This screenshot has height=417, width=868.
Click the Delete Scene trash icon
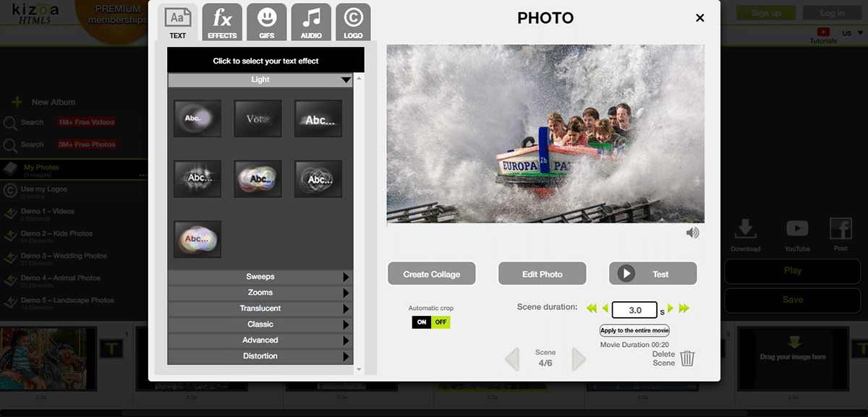[687, 358]
